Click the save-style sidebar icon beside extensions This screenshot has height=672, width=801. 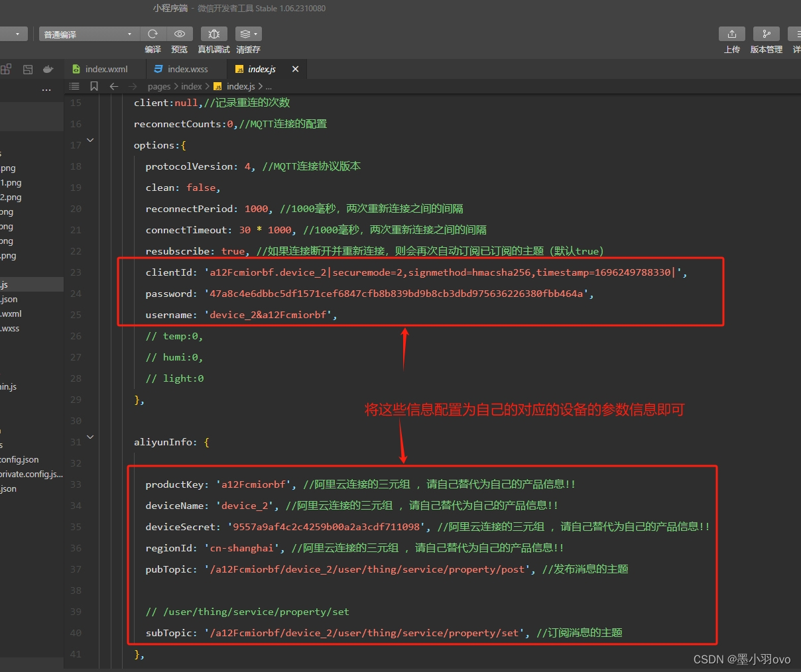click(x=28, y=69)
